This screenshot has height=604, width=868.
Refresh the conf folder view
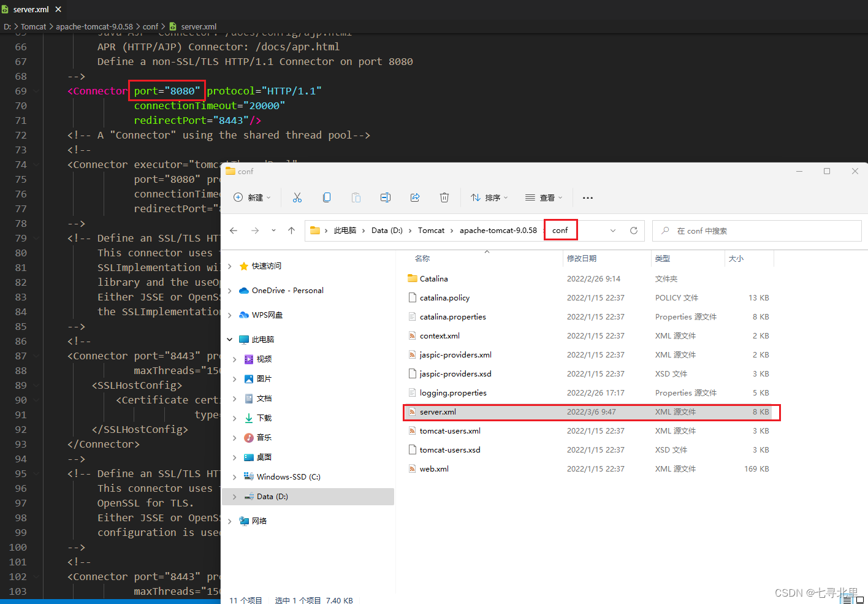click(x=634, y=231)
